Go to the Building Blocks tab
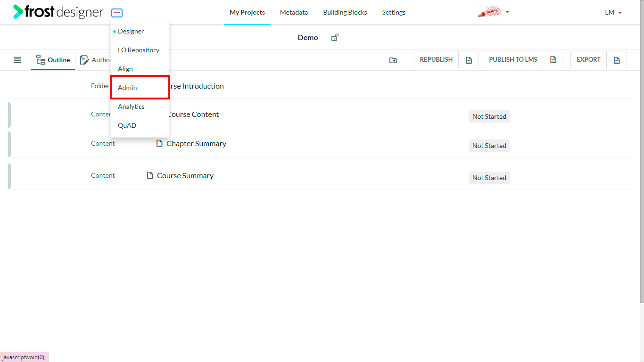The image size is (644, 362). (345, 12)
